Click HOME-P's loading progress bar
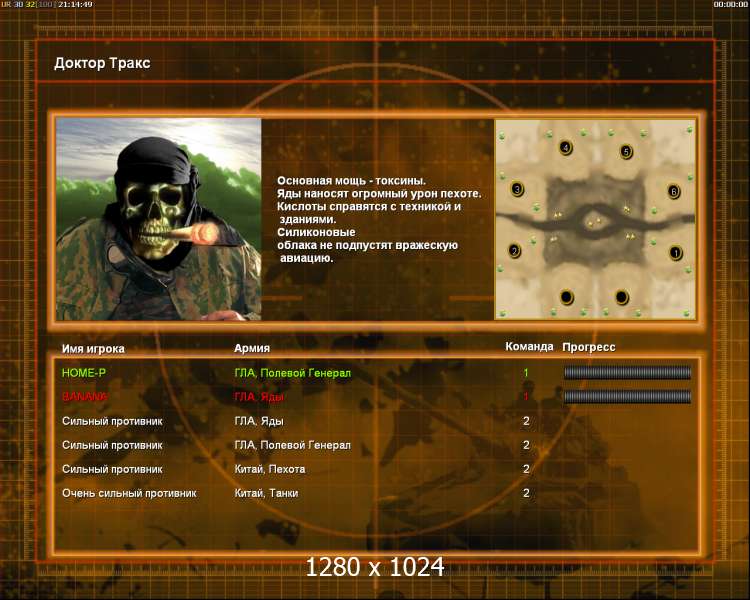Screen dimensions: 750x600 click(x=627, y=373)
